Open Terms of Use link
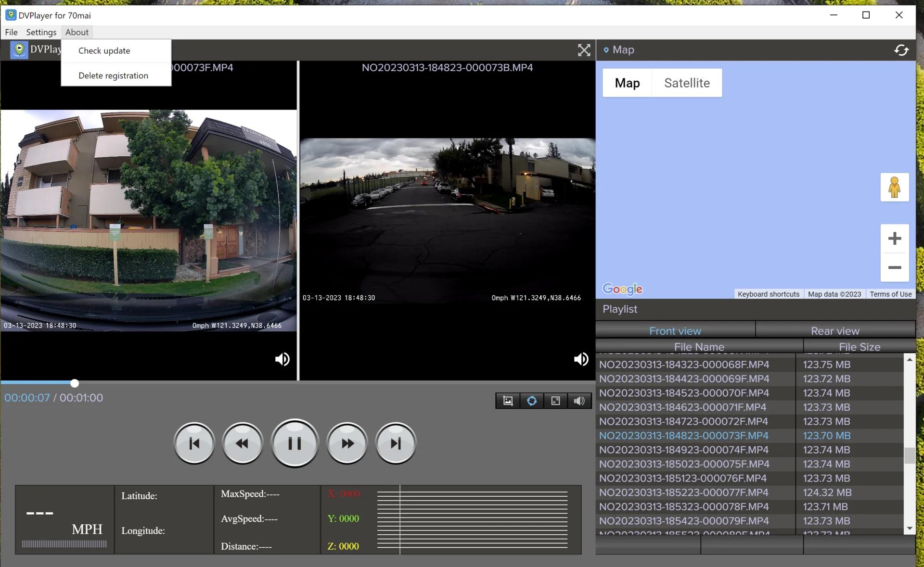The height and width of the screenshot is (567, 924). coord(890,294)
